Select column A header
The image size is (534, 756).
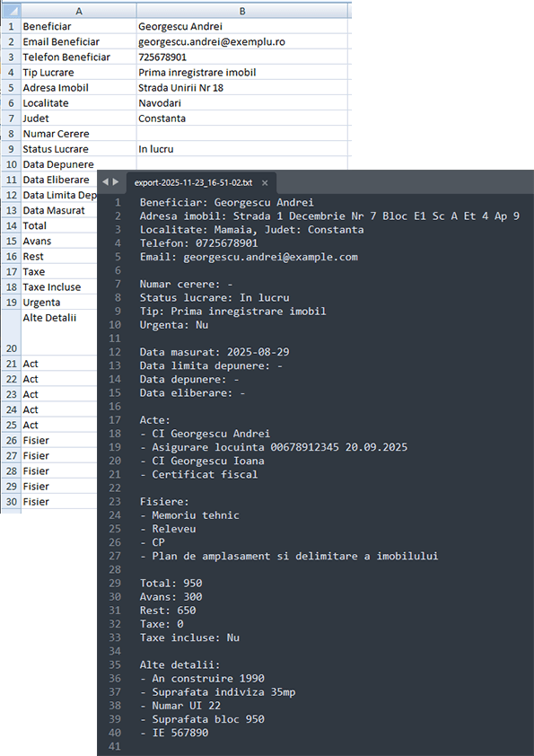pos(79,11)
